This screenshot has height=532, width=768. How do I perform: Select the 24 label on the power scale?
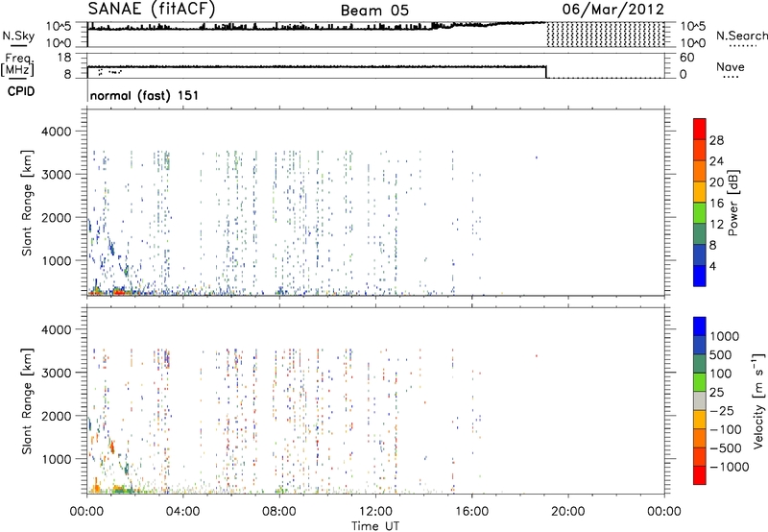[x=716, y=161]
